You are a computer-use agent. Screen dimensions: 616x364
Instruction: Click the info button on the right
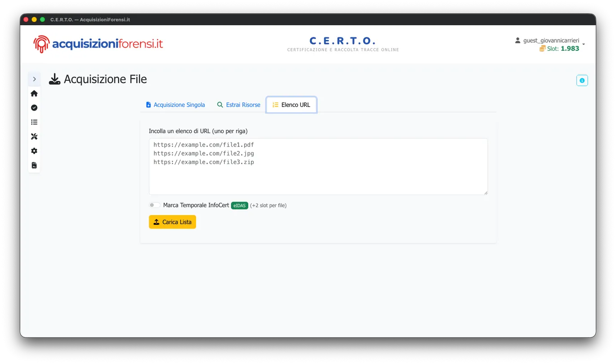click(x=582, y=80)
